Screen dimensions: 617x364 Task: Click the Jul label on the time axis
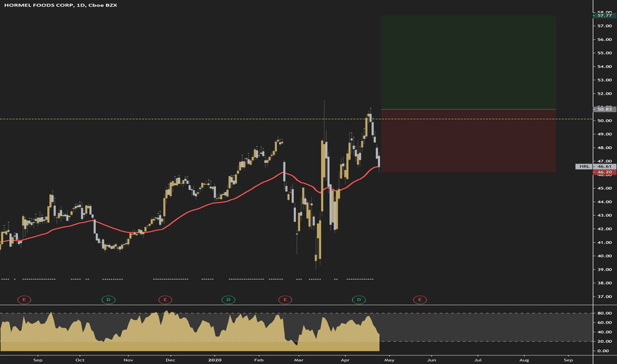(478, 360)
